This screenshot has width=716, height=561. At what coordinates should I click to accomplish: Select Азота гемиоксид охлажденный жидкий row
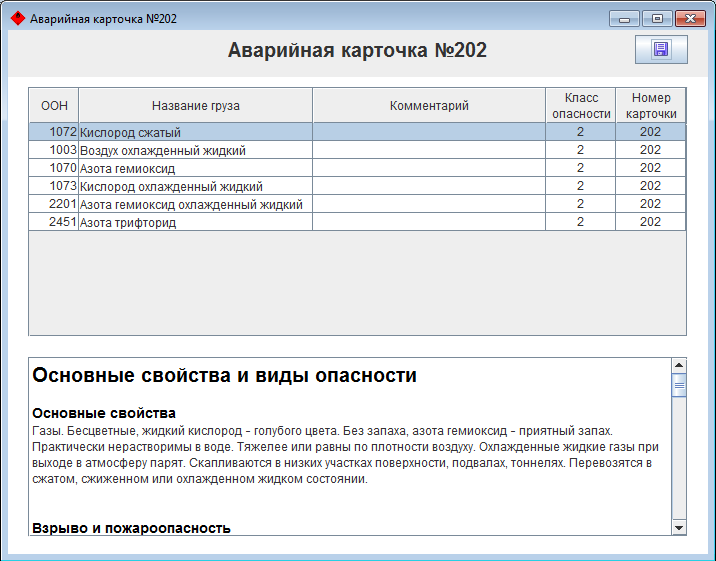[357, 204]
